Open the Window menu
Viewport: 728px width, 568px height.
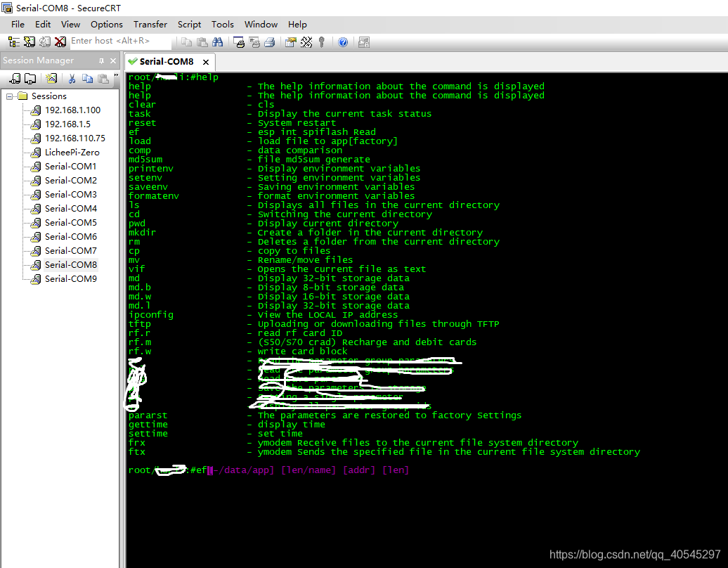(261, 25)
